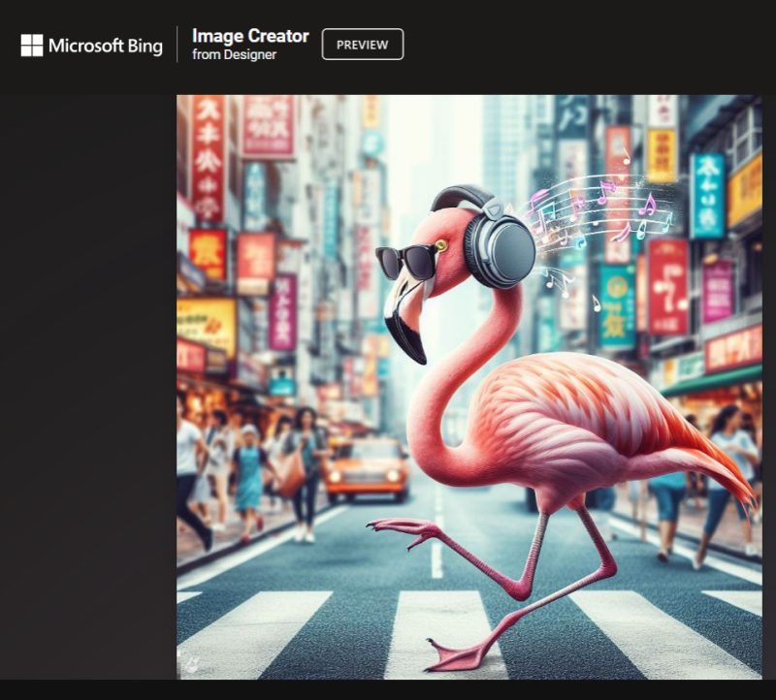The image size is (776, 700).
Task: Click the PREVIEW badge button
Action: coord(363,45)
